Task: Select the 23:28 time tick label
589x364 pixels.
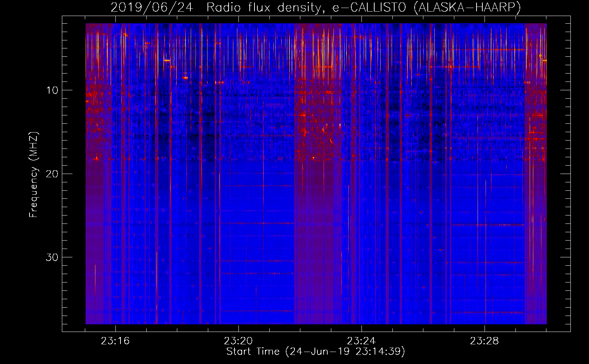Action: (x=485, y=341)
